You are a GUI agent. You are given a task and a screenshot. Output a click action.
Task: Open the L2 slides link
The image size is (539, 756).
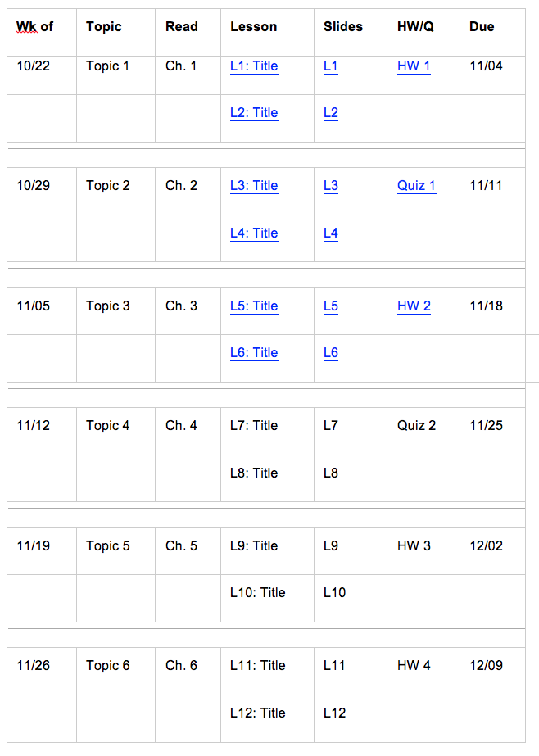[x=331, y=113]
